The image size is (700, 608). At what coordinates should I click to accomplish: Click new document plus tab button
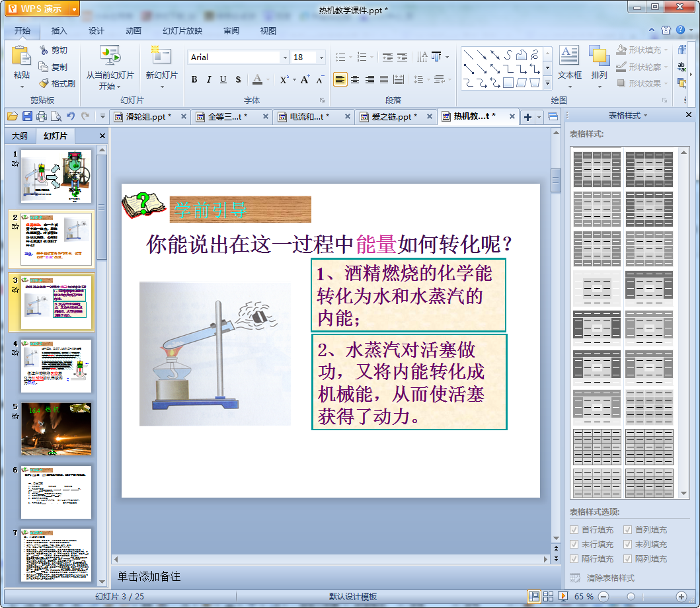point(527,117)
